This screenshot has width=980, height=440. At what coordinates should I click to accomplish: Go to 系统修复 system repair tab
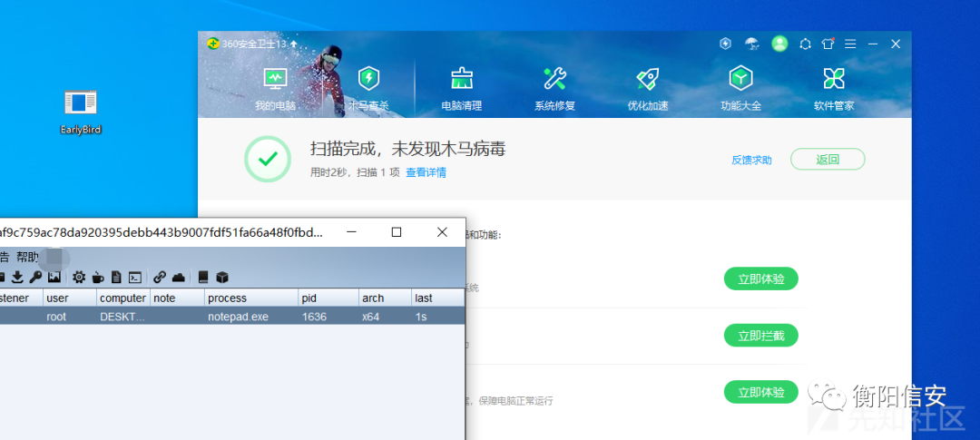click(554, 88)
